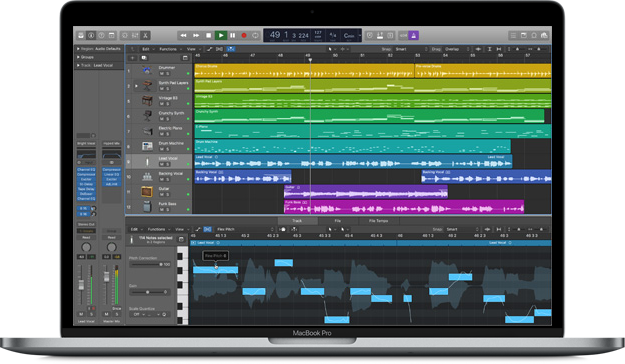Toggle the Editors scissors button
625x364 pixels.
pyautogui.click(x=145, y=35)
